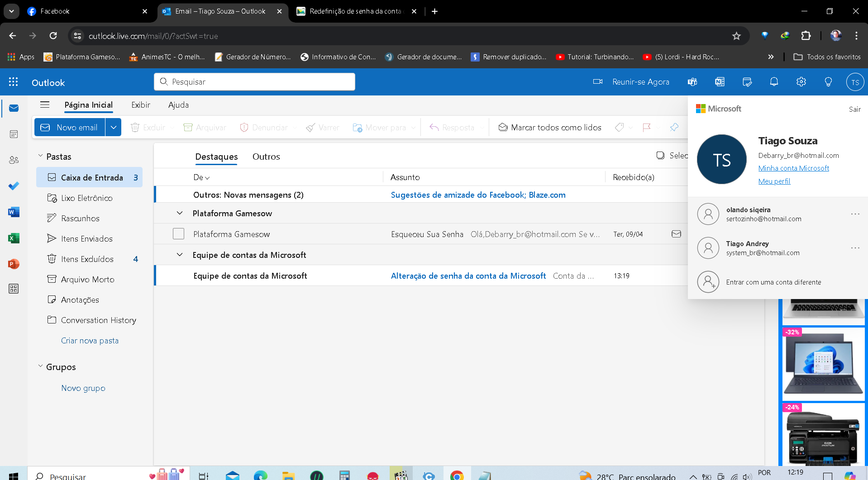The image size is (868, 480).
Task: Click the pin icon in toolbar
Action: click(674, 128)
